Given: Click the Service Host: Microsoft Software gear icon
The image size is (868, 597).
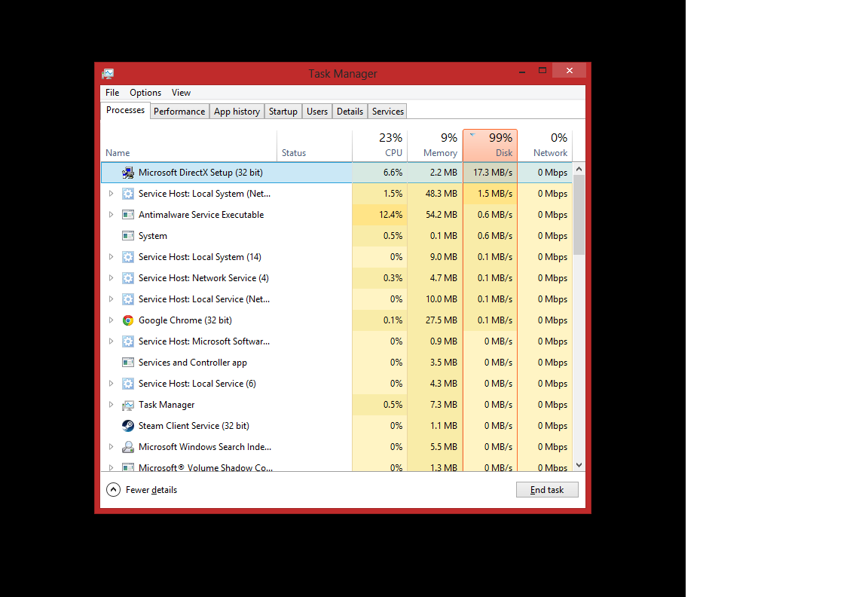Looking at the screenshot, I should coord(128,341).
